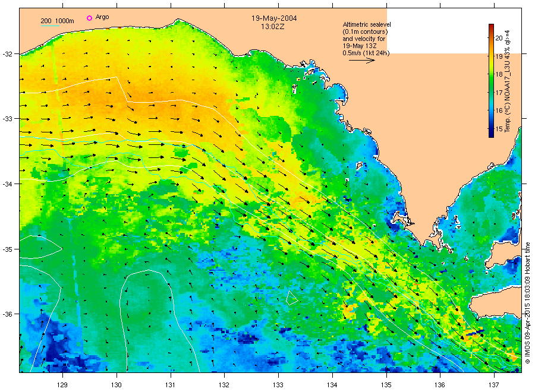Click the '200 1000m' depth contour legend
Viewport: 535px width, 392px height.
coord(57,21)
